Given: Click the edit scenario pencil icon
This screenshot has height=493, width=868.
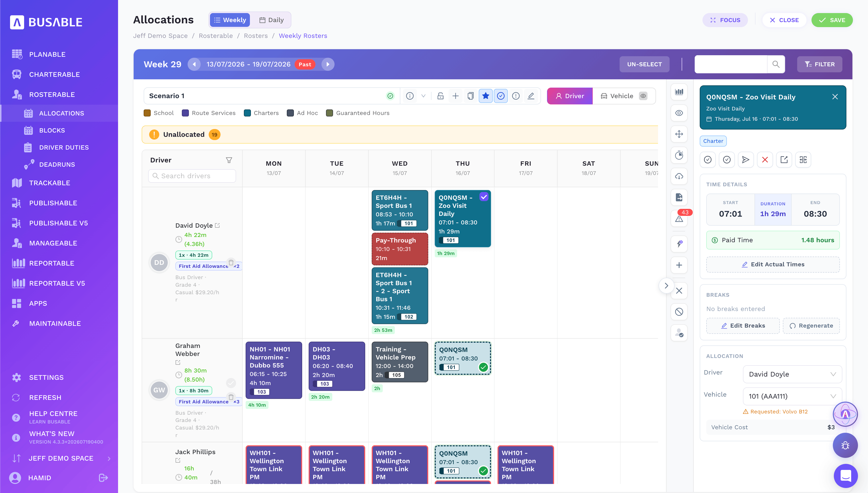Looking at the screenshot, I should click(531, 96).
